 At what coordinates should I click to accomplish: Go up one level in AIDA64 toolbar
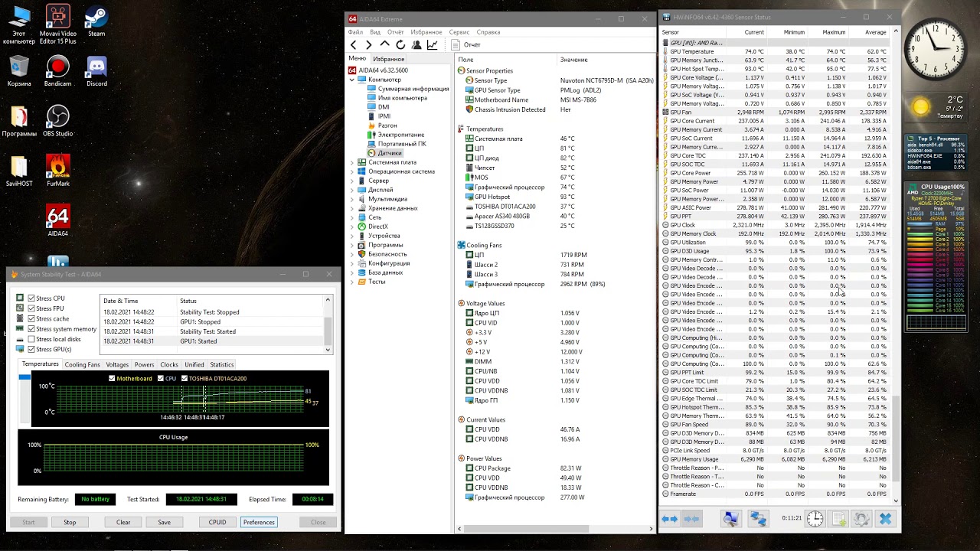[x=385, y=45]
